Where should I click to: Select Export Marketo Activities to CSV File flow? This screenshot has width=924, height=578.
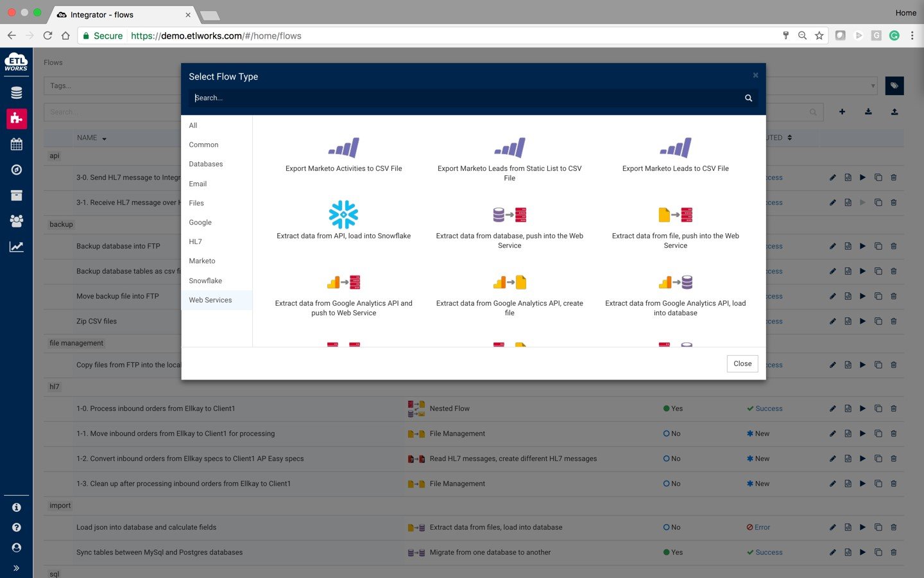pos(343,155)
